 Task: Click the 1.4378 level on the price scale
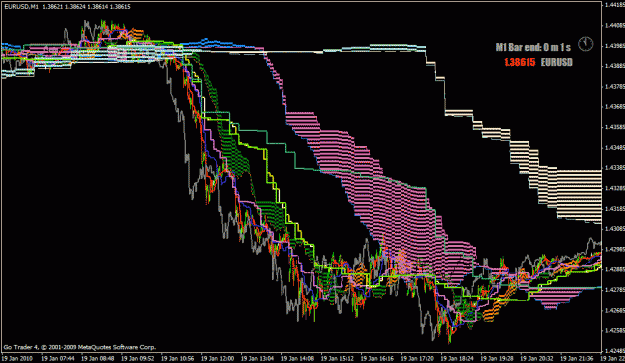(x=615, y=86)
